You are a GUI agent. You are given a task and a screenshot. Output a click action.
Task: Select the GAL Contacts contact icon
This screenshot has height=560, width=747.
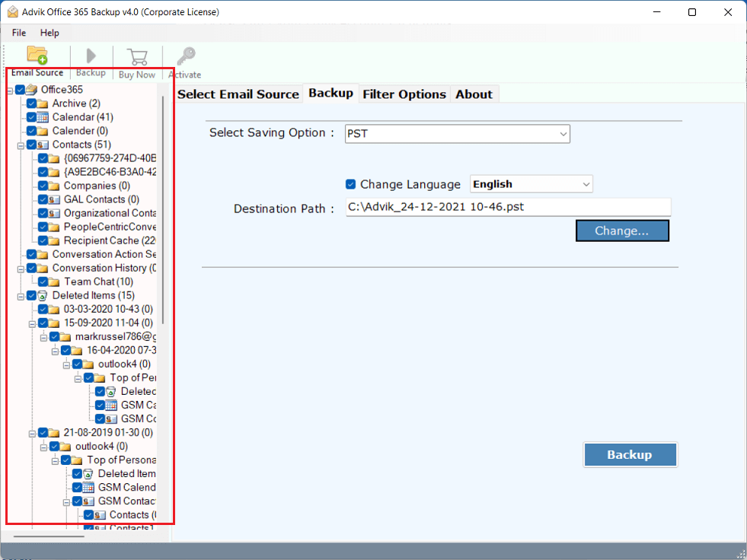[x=54, y=199]
